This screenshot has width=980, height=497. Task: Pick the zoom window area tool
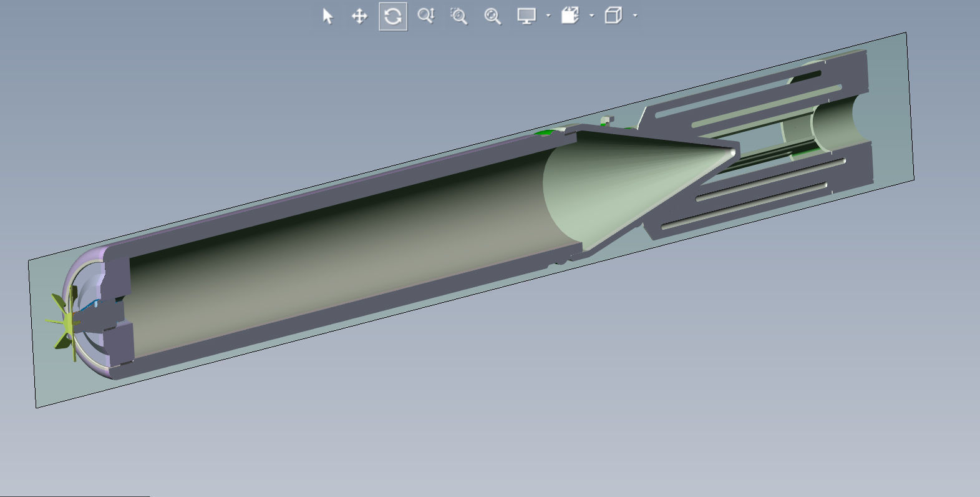click(459, 16)
